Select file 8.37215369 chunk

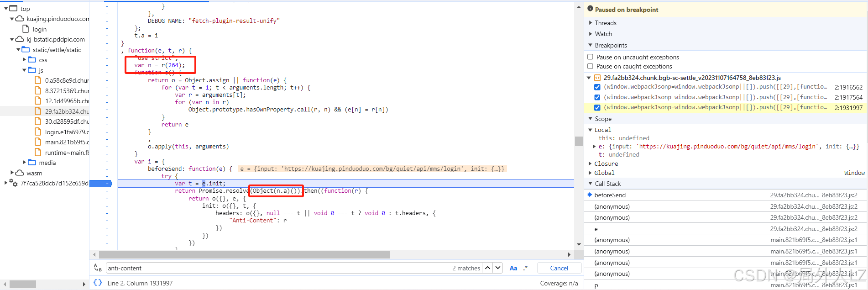click(x=67, y=91)
